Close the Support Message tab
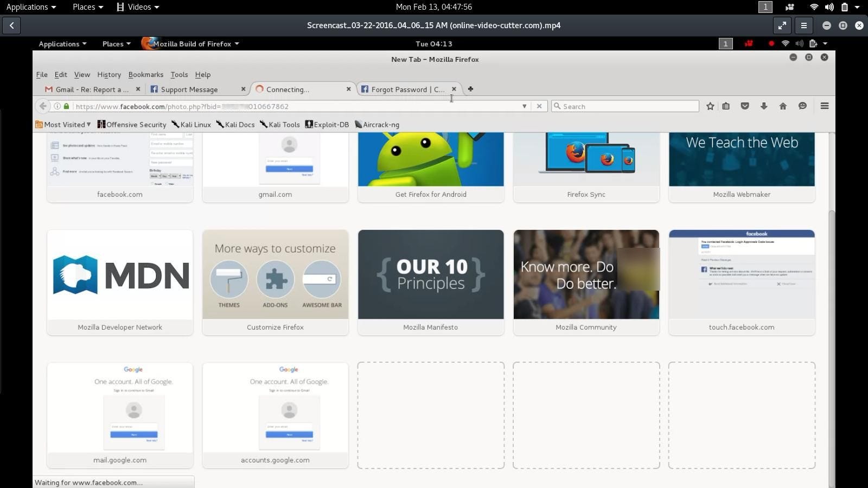The height and width of the screenshot is (488, 868). click(243, 89)
